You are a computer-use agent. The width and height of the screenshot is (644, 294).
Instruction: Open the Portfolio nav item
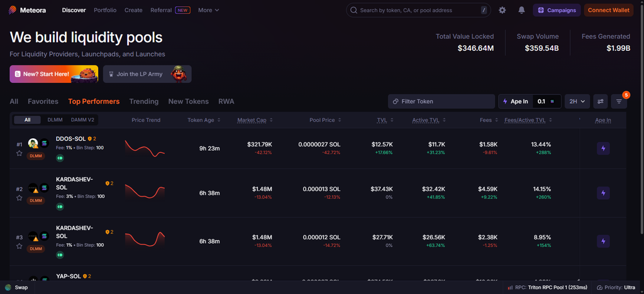point(105,10)
